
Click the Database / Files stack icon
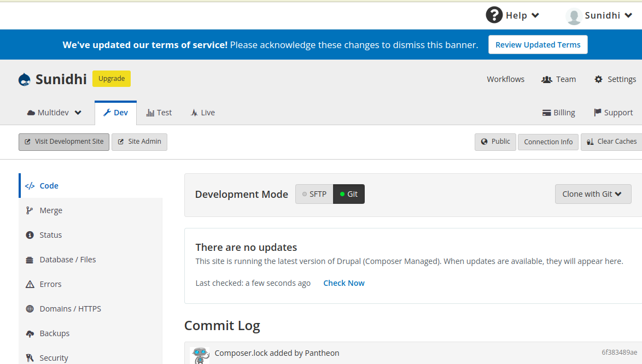pos(30,260)
